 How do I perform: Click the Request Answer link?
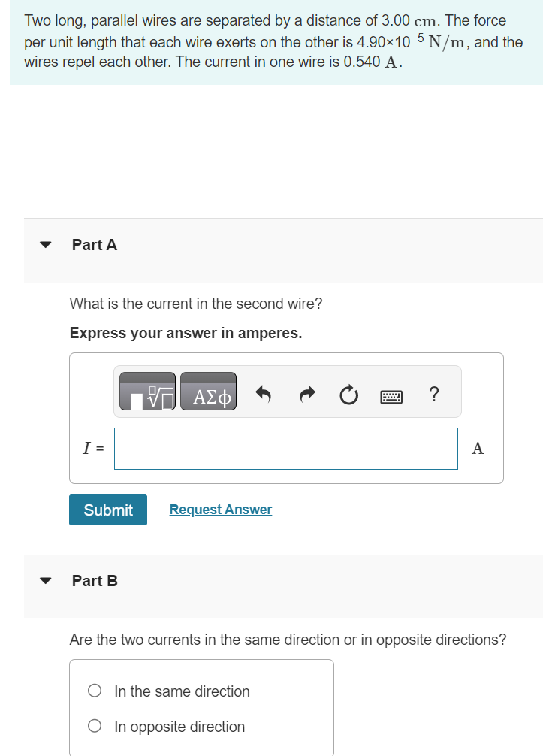(x=221, y=510)
